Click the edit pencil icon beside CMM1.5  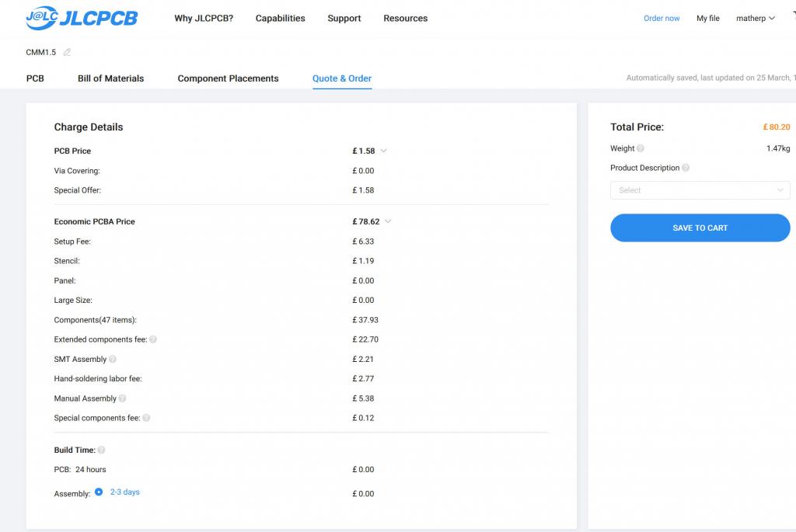coord(67,52)
